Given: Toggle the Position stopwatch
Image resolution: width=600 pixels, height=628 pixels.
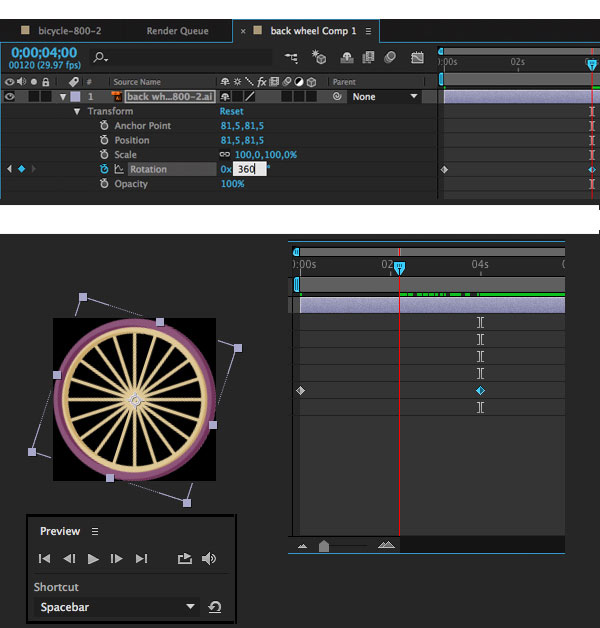Looking at the screenshot, I should pos(104,140).
